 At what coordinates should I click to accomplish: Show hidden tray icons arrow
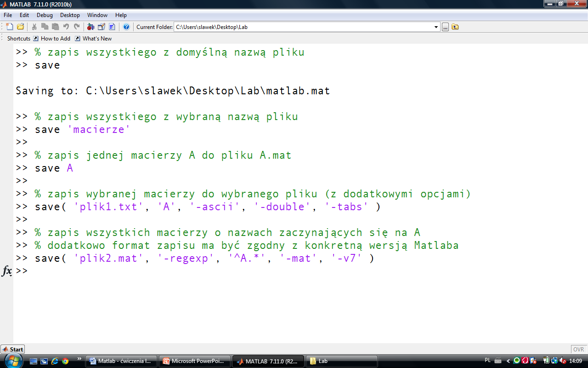pos(508,361)
